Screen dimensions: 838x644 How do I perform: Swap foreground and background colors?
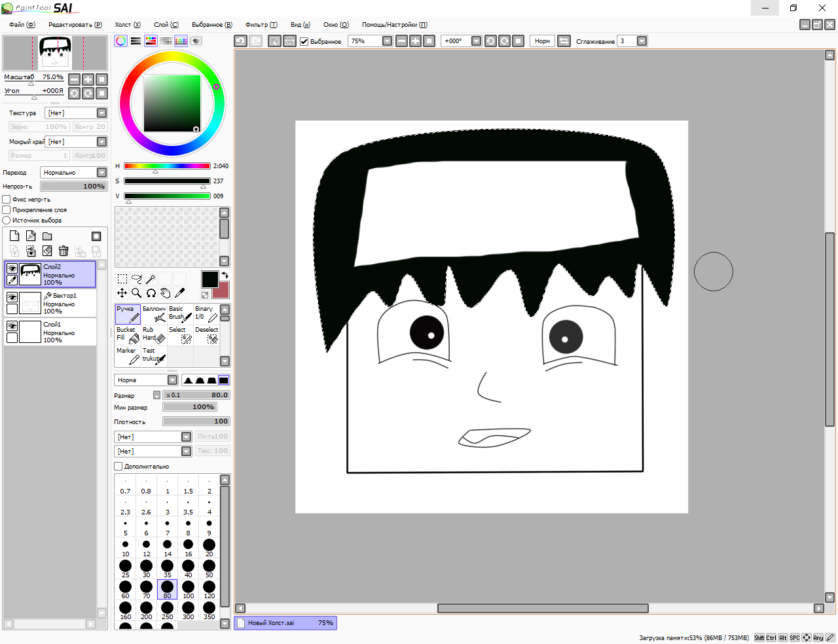point(225,276)
